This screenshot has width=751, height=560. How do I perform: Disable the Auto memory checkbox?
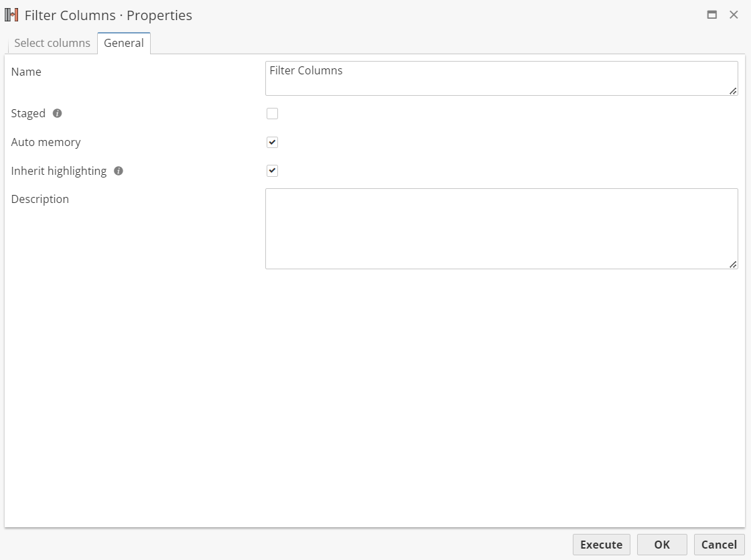click(x=272, y=142)
